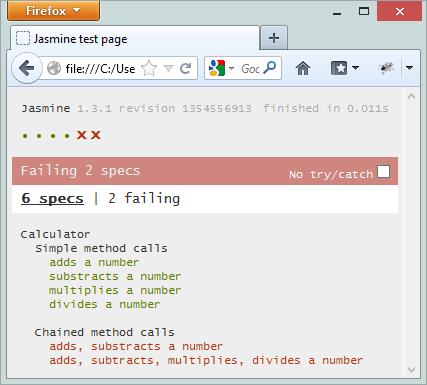Click the Jasmine version banner text
The height and width of the screenshot is (385, 427).
pos(136,108)
